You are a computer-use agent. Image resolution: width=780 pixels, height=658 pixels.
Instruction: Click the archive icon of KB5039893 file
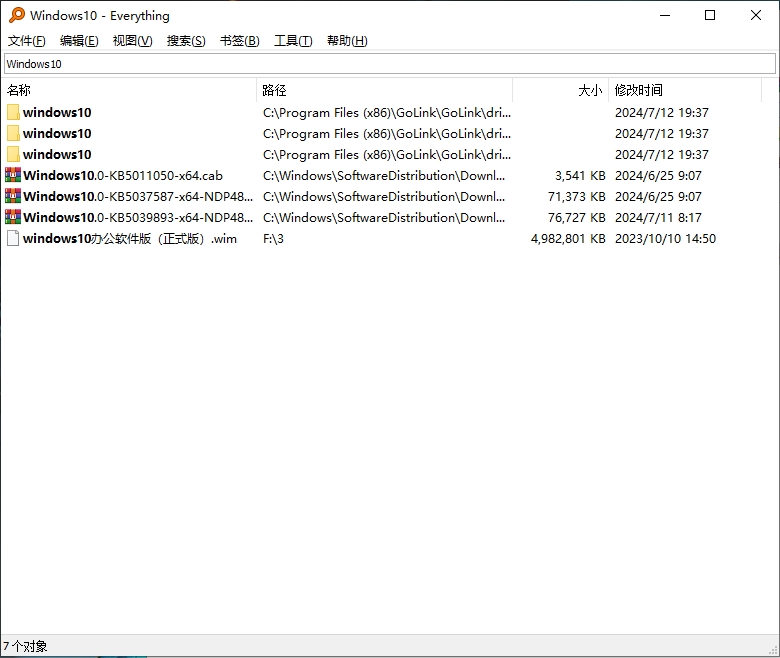pyautogui.click(x=13, y=218)
